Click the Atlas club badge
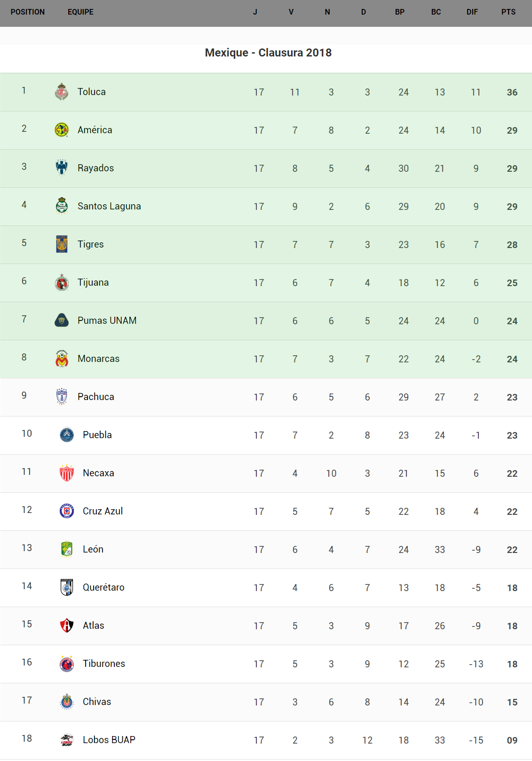 coord(67,625)
